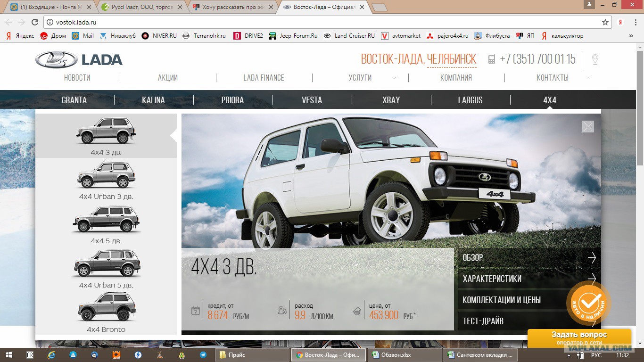Reload the page with the refresh icon
The image size is (644, 362).
point(35,22)
